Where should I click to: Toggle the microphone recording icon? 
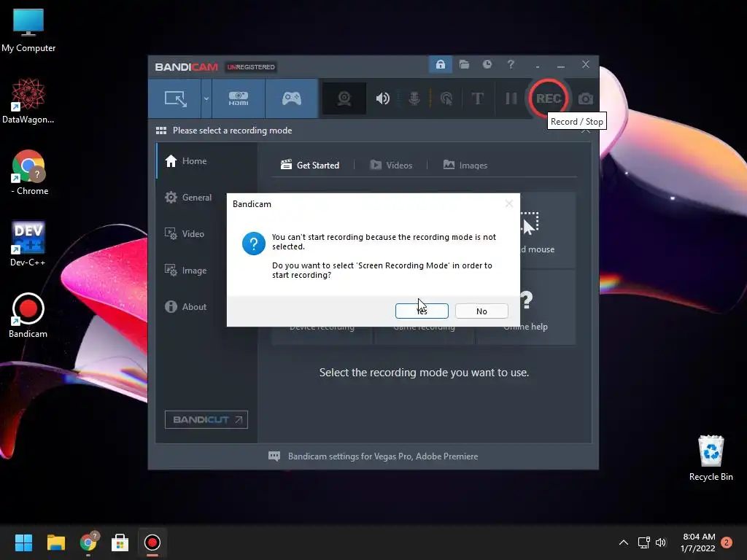pos(414,98)
